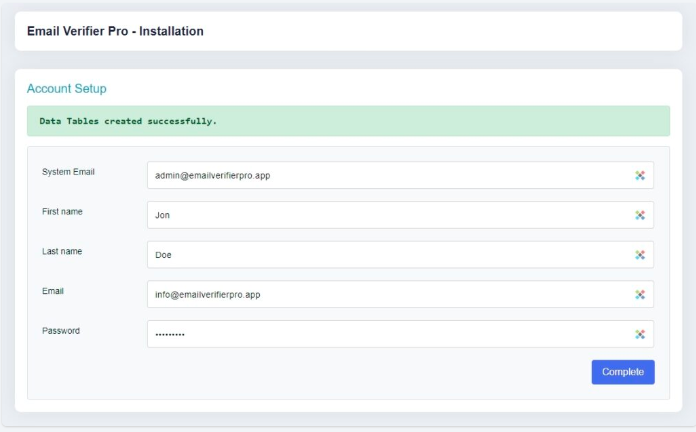The height and width of the screenshot is (432, 696).
Task: Click the autofill icon in Password field
Action: (x=640, y=335)
